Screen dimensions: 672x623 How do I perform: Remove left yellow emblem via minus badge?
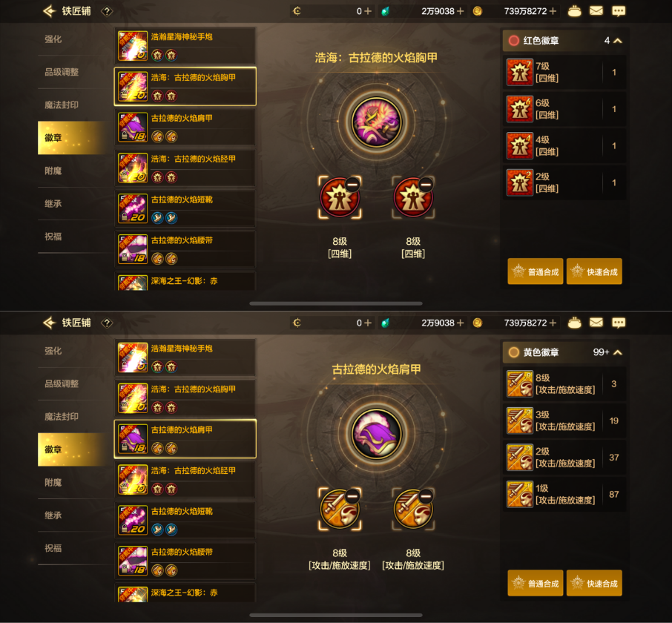(x=352, y=496)
